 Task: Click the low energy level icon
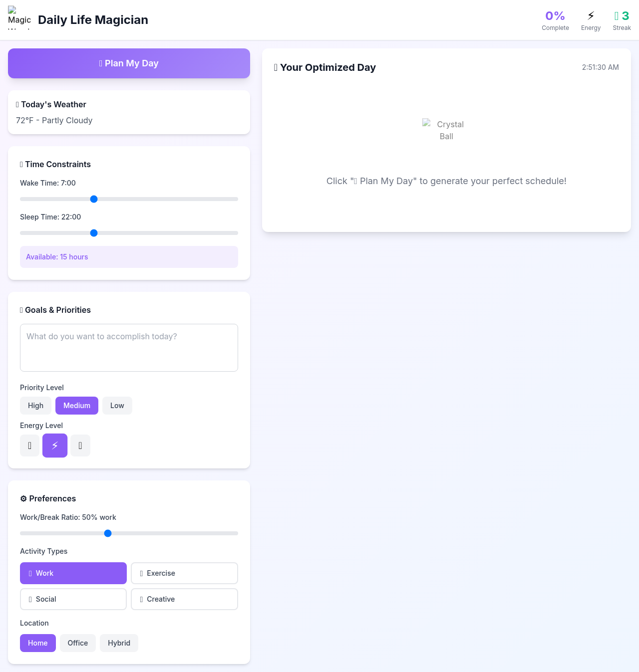[29, 446]
